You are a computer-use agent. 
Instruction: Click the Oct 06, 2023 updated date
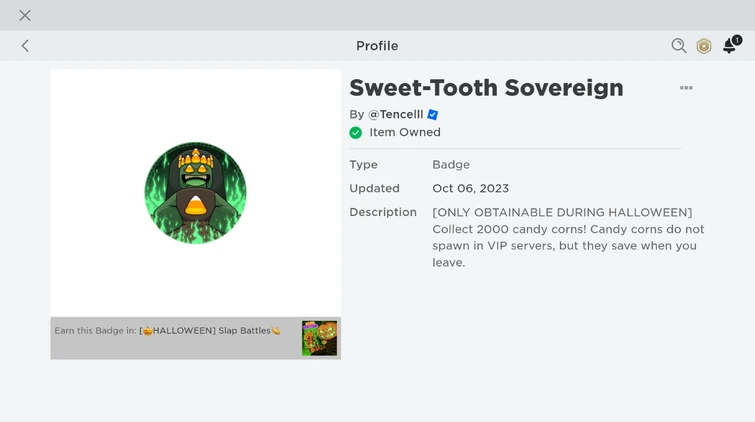pyautogui.click(x=470, y=188)
